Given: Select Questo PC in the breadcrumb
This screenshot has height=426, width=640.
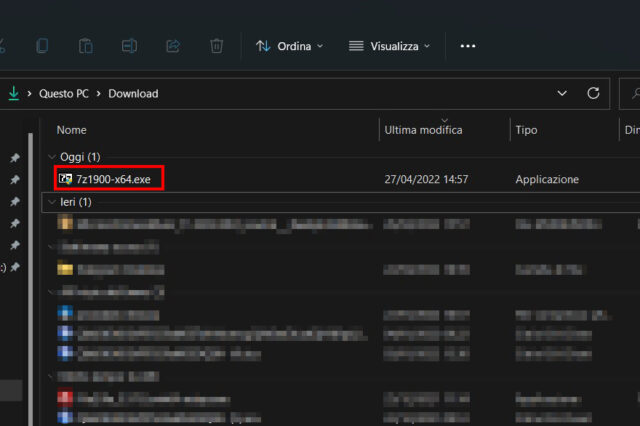Looking at the screenshot, I should tap(64, 93).
